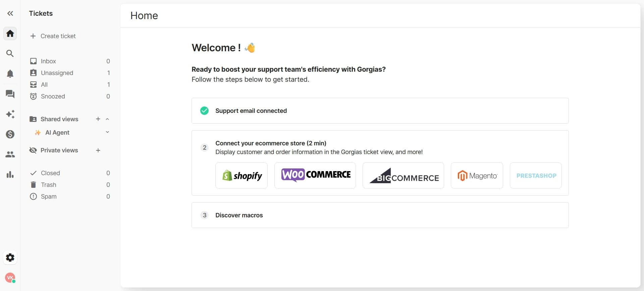The height and width of the screenshot is (291, 644).
Task: Open the conversations icon in the sidebar rail
Action: 10,94
